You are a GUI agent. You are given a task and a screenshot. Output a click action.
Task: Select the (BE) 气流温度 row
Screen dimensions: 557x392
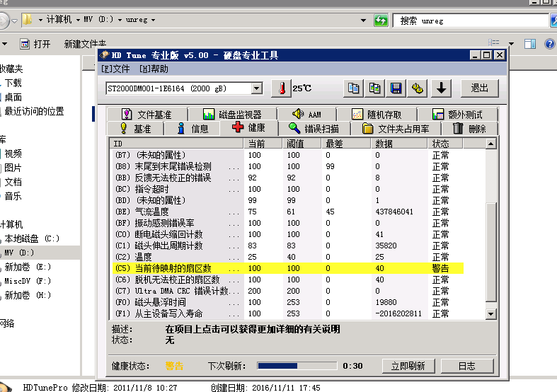(288, 212)
